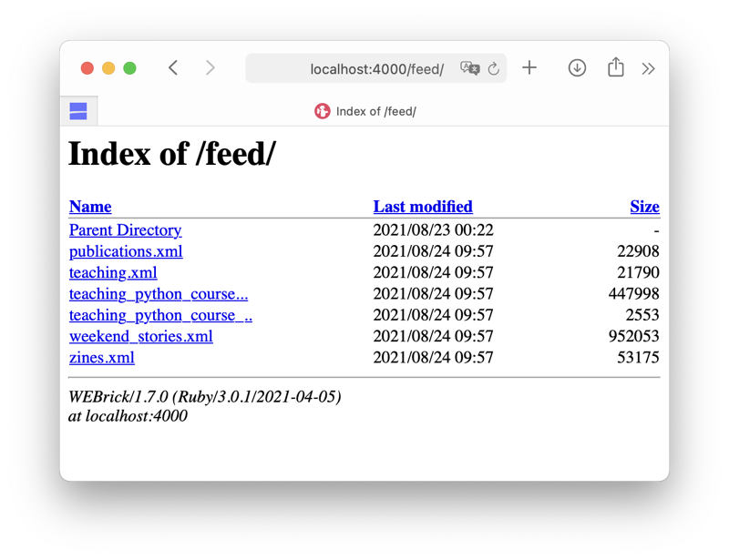Expand the toolbar overflow double chevron
The height and width of the screenshot is (560, 729).
pos(648,69)
